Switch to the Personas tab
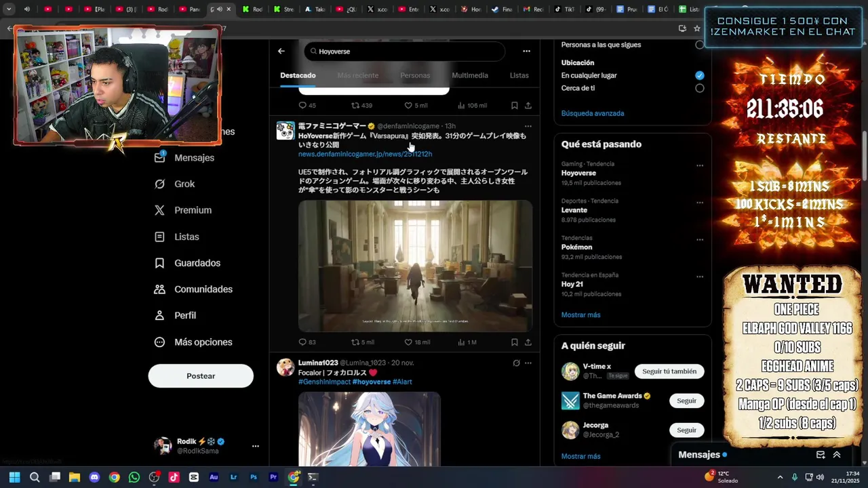The image size is (868, 488). click(415, 75)
